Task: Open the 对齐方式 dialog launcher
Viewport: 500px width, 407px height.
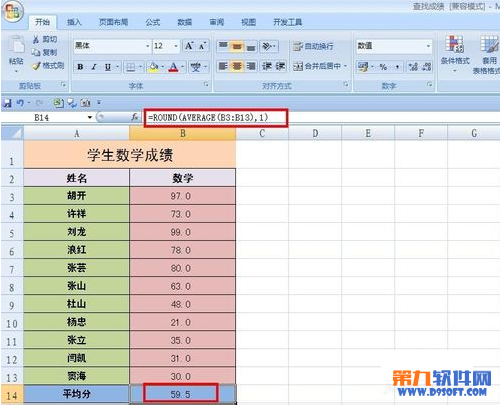Action: pos(346,84)
